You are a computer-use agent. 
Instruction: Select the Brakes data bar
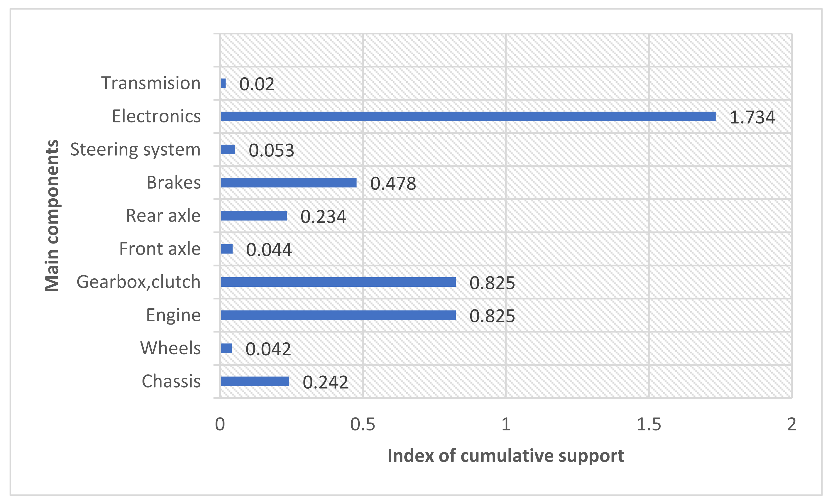[x=288, y=182]
